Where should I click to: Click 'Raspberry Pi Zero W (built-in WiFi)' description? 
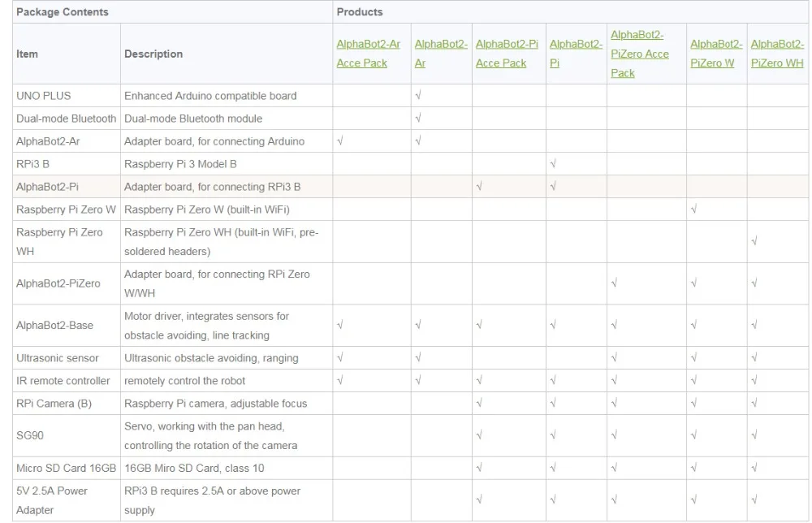point(206,210)
